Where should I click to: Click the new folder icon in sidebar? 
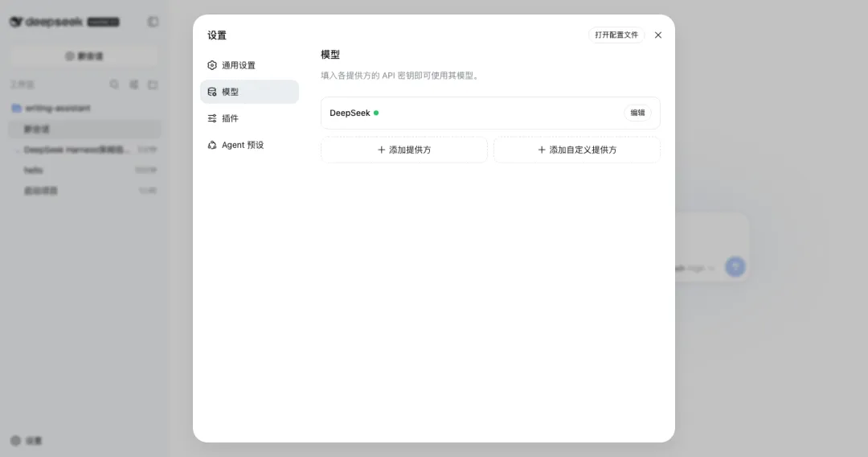point(153,84)
